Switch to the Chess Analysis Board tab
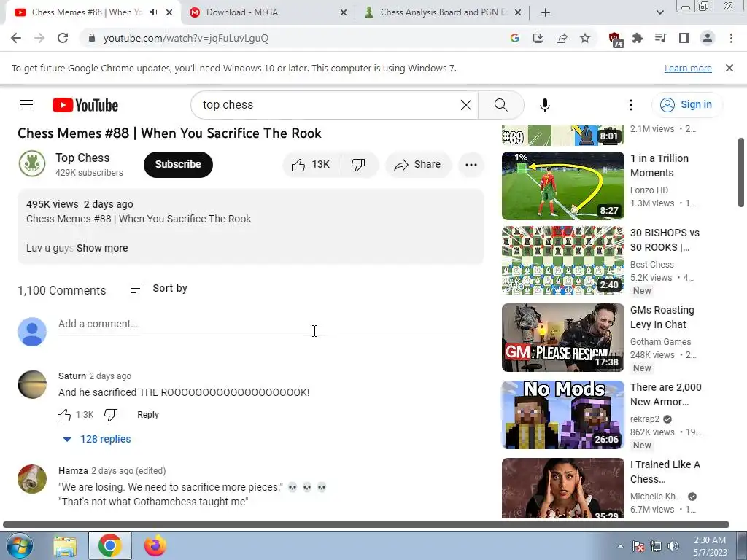 443,12
